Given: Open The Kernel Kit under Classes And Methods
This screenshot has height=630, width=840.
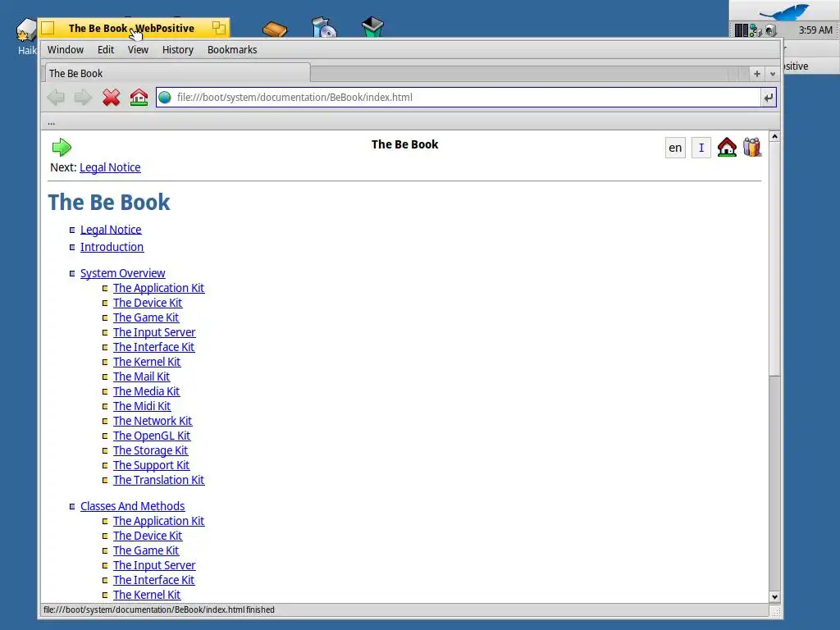Looking at the screenshot, I should pos(147,596).
